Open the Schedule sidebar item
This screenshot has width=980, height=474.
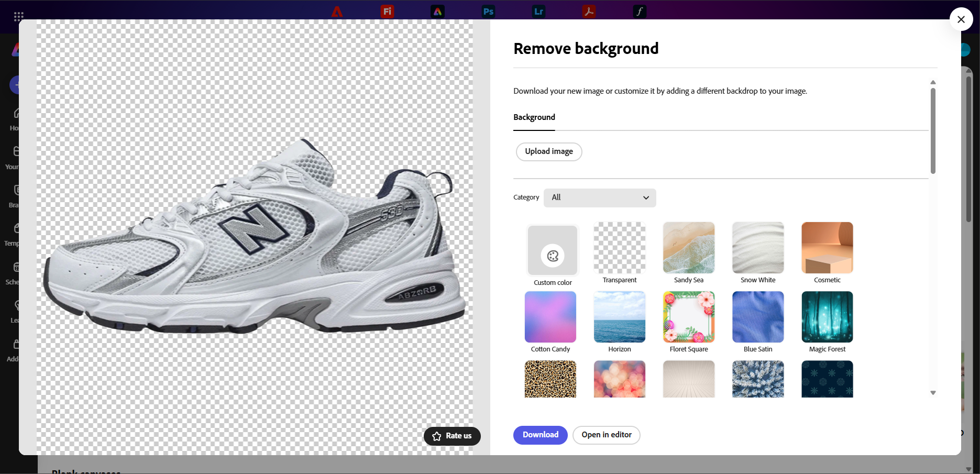(13, 273)
